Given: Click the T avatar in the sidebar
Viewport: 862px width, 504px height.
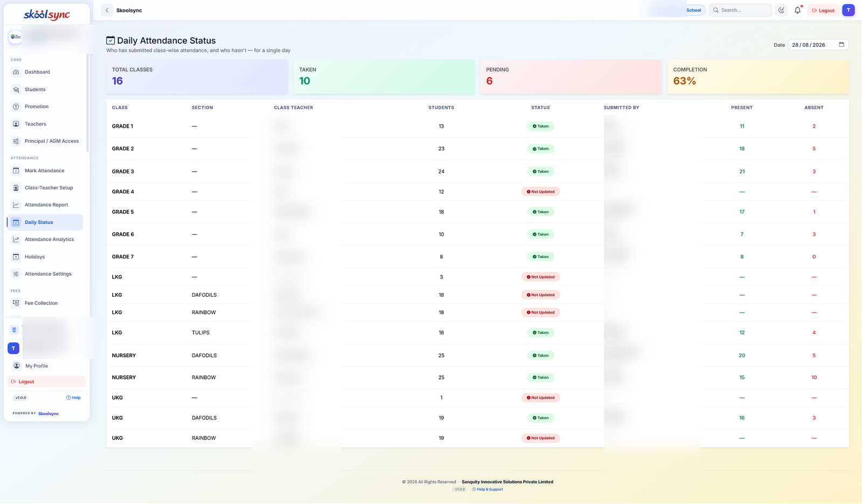Looking at the screenshot, I should pyautogui.click(x=13, y=348).
